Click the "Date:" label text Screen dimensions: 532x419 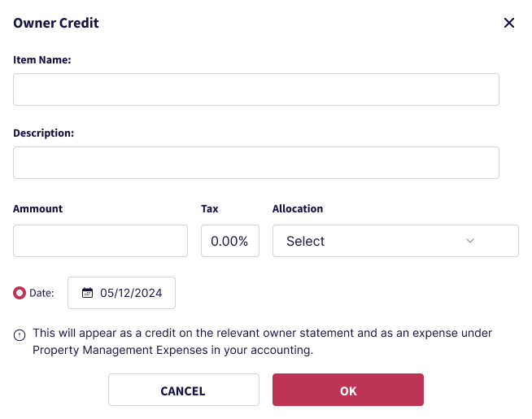[x=41, y=294]
